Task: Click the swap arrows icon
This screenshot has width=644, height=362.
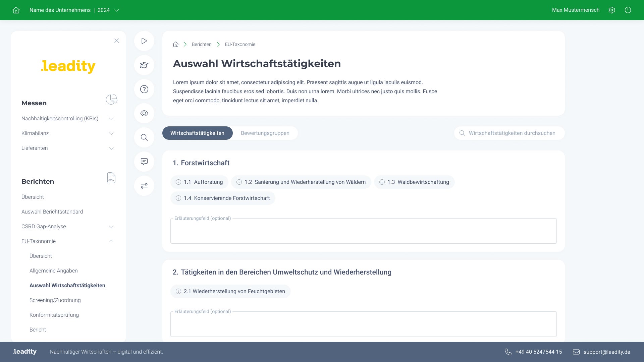Action: click(x=144, y=186)
